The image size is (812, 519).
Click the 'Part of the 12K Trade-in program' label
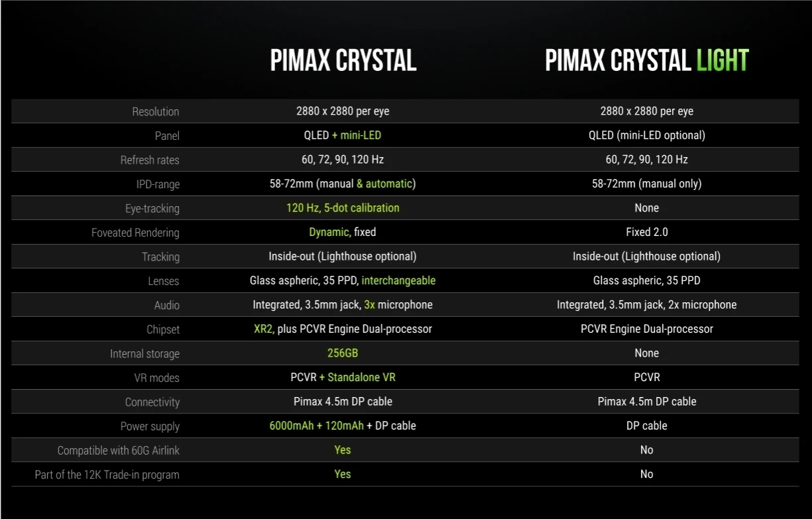pos(107,475)
